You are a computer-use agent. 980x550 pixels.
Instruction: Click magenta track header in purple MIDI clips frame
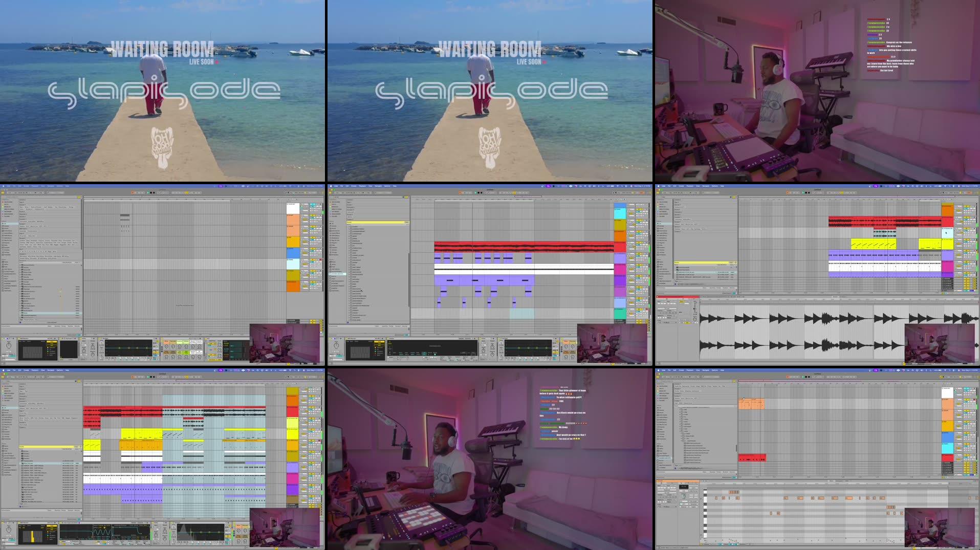tap(620, 269)
